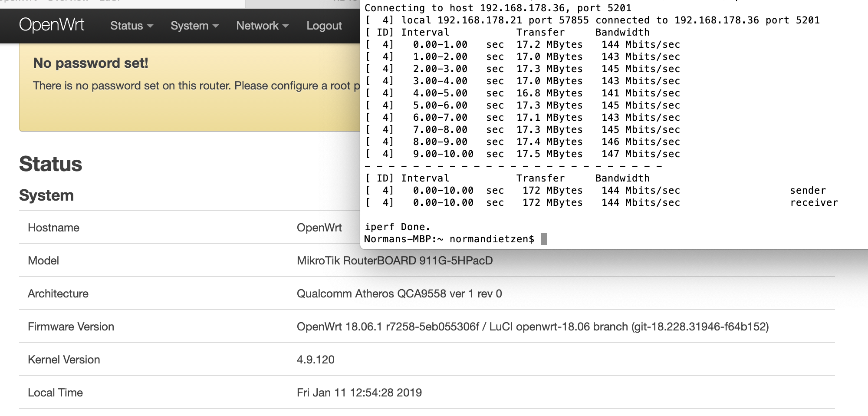Click the MikroTik RouterBOARD model value
The image size is (868, 416).
coord(395,261)
